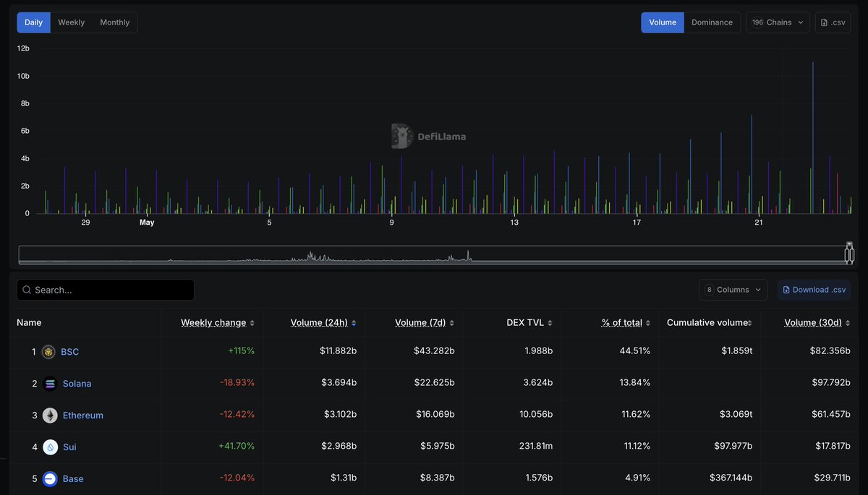Open the BSC chain link

pos(70,352)
